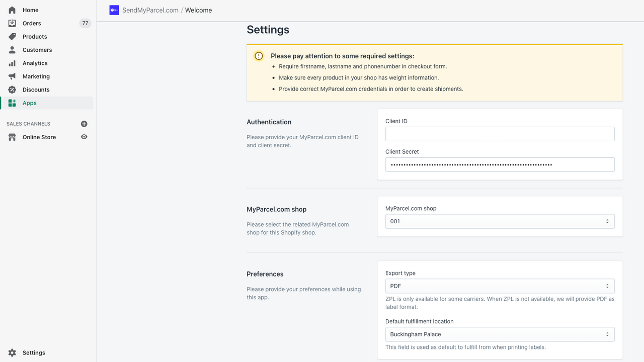Open the Customers section
This screenshot has width=644, height=362.
(37, 49)
